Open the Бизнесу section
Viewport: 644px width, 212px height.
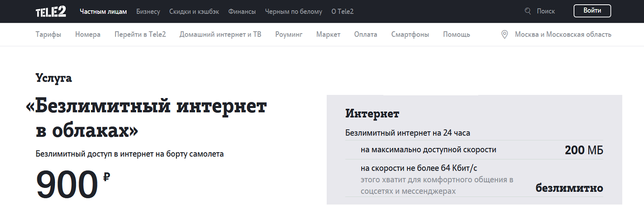(148, 12)
